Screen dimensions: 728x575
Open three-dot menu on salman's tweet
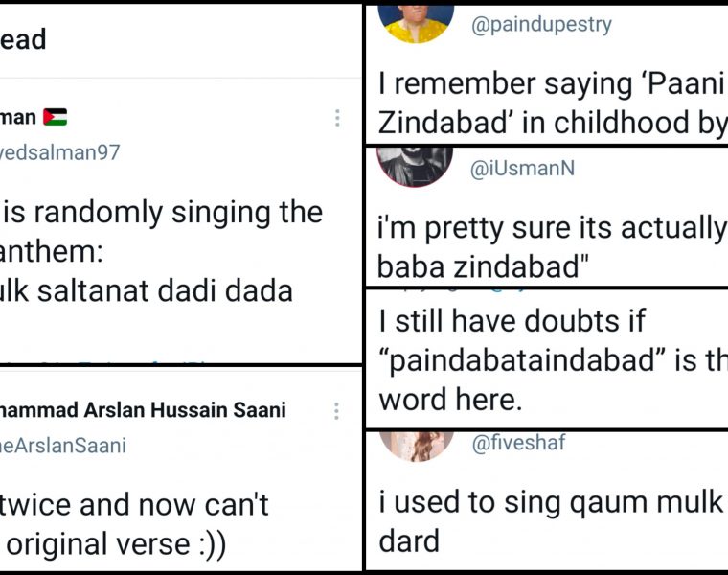337,118
